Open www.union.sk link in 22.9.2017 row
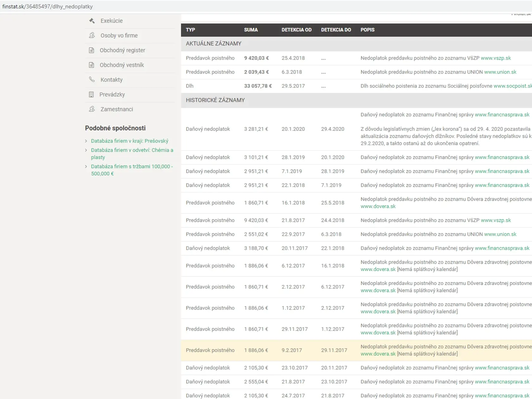The height and width of the screenshot is (399, 532). pyautogui.click(x=500, y=234)
